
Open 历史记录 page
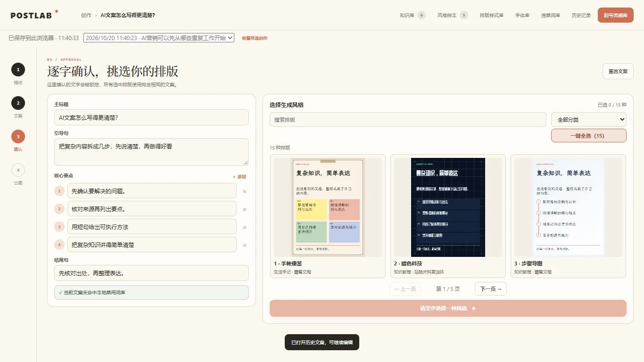[x=581, y=15]
